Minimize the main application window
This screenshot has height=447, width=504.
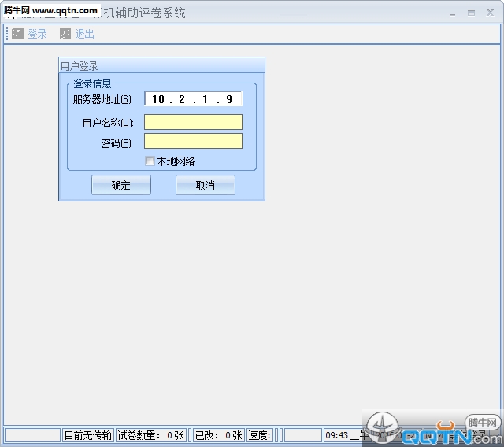[453, 13]
